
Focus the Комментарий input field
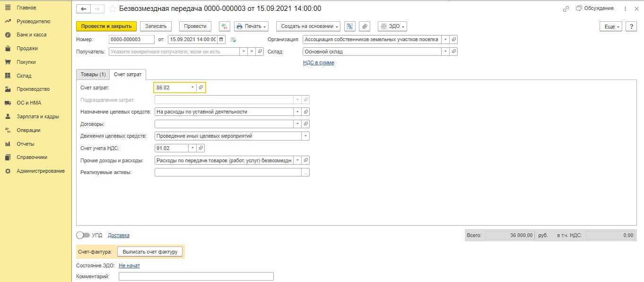196,276
